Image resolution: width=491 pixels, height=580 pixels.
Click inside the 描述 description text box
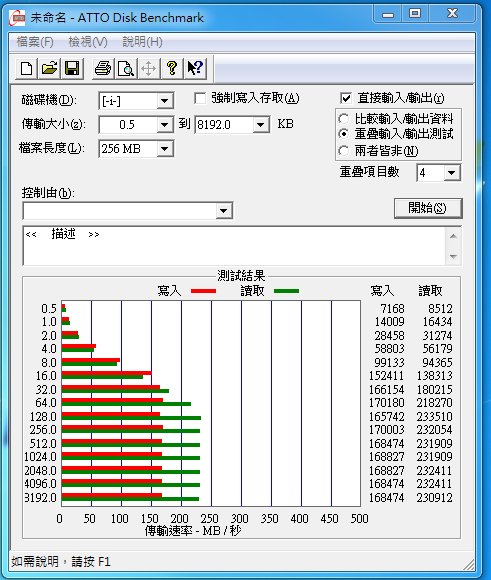[x=235, y=246]
